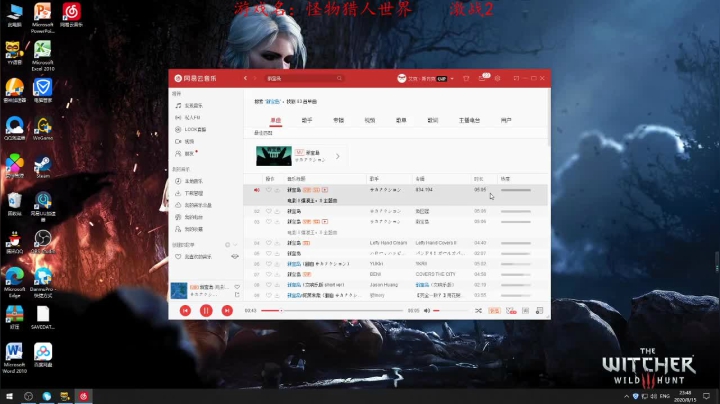Collapse the 创建的歌单 section chevron

pos(235,245)
